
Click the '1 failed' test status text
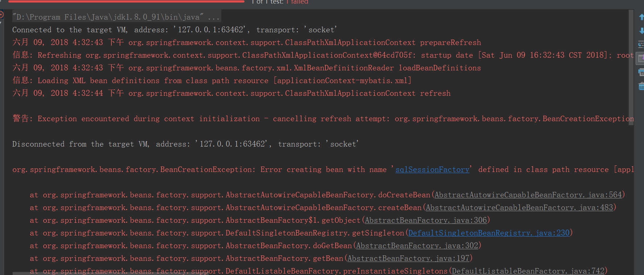click(x=297, y=2)
